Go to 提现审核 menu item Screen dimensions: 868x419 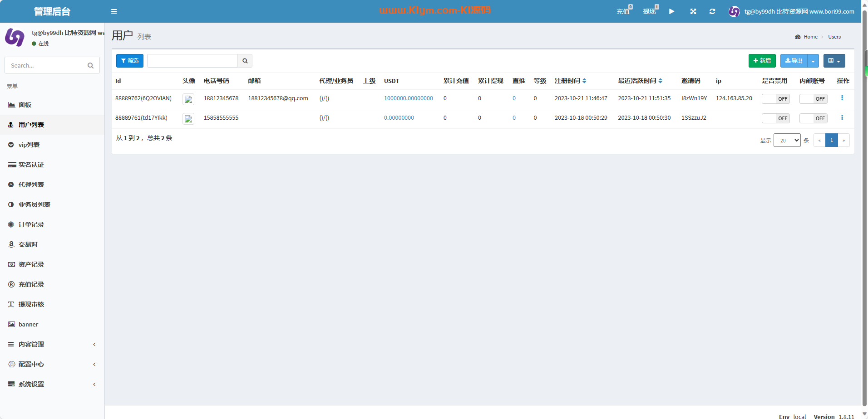click(31, 304)
